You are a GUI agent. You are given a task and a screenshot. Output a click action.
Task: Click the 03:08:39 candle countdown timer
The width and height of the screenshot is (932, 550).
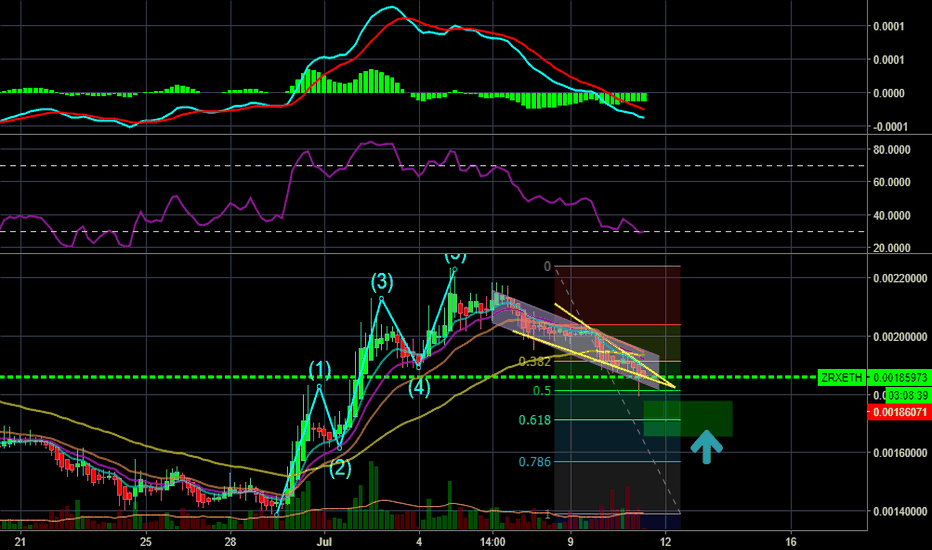pyautogui.click(x=908, y=395)
